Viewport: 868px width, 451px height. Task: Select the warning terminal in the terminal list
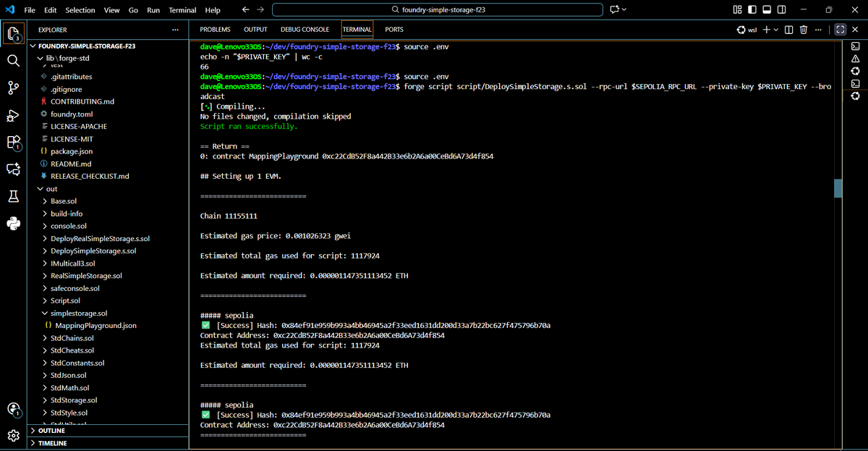point(855,59)
